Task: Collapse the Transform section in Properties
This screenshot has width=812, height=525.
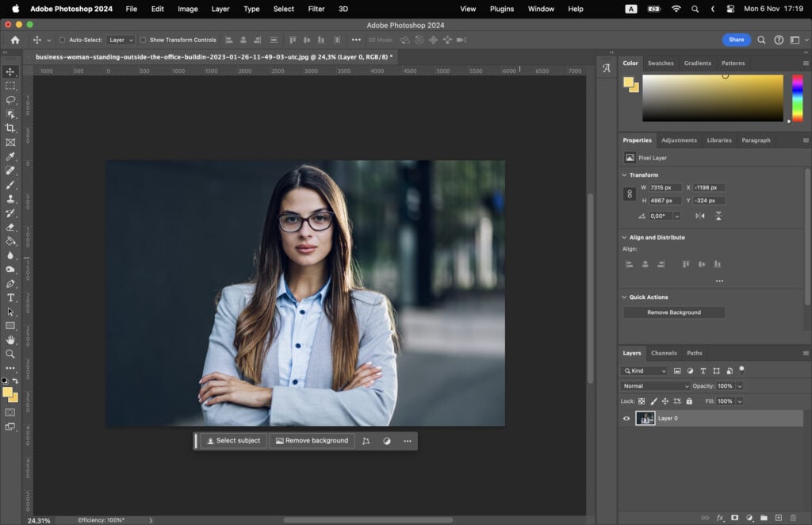Action: point(626,174)
